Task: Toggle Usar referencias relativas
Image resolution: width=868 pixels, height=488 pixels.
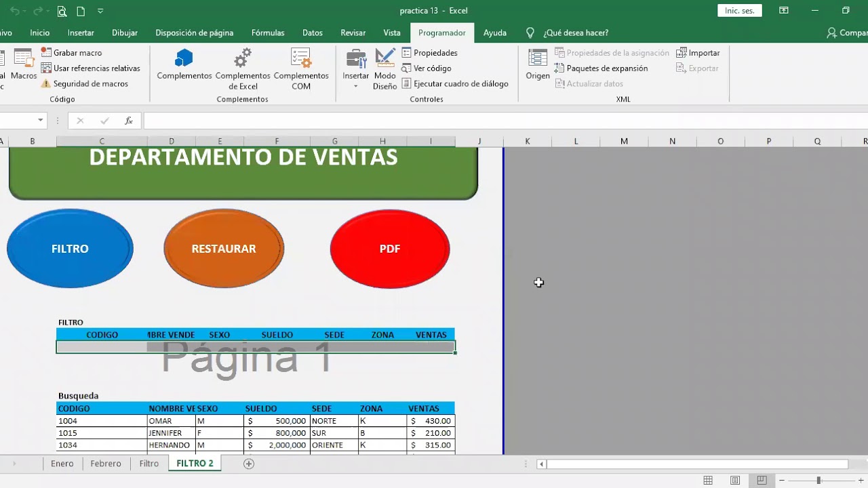Action: pyautogui.click(x=91, y=68)
